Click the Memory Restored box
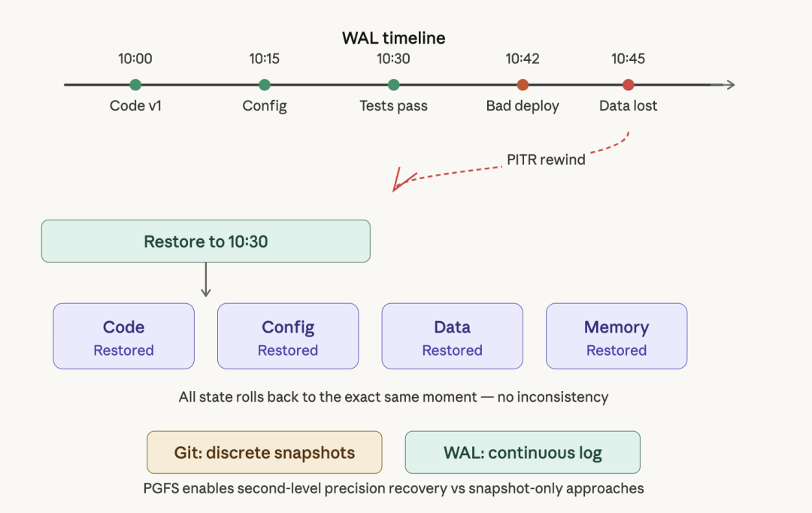Screen dimensions: 812x513 pyautogui.click(x=617, y=336)
